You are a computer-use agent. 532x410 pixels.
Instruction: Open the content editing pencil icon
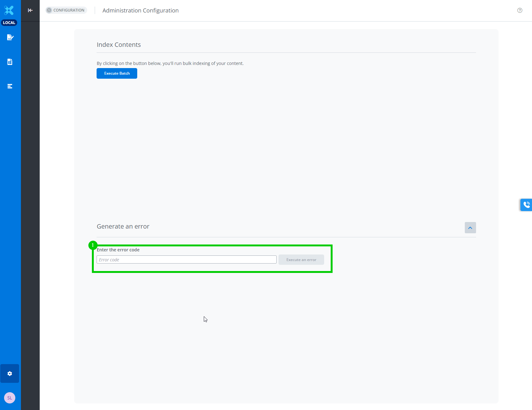(x=10, y=37)
